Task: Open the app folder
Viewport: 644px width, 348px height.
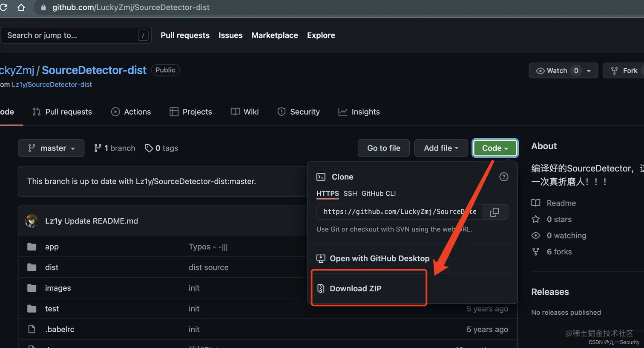Action: (52, 247)
